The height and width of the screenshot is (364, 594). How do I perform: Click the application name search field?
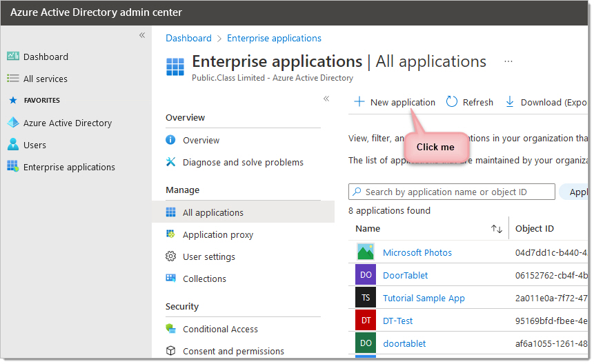point(455,192)
